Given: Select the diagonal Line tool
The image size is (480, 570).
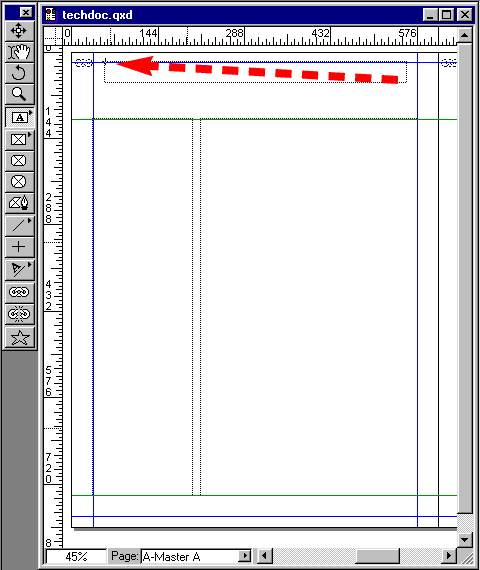Looking at the screenshot, I should pos(20,226).
